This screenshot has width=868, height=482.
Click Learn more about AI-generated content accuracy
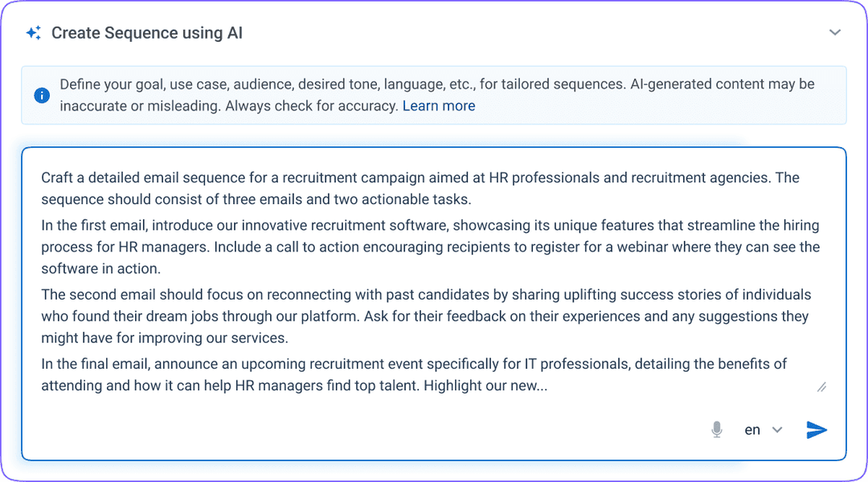click(439, 105)
